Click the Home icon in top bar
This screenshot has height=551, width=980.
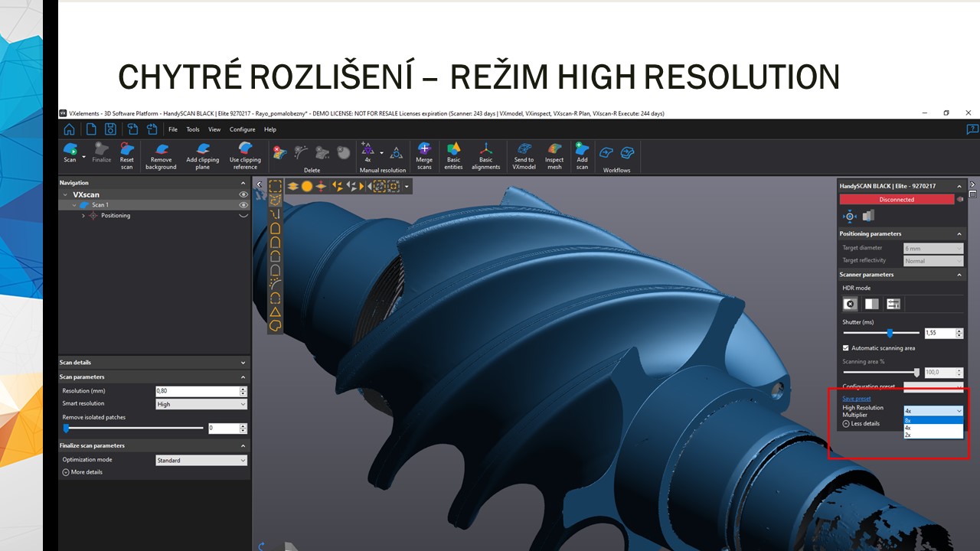tap(70, 129)
